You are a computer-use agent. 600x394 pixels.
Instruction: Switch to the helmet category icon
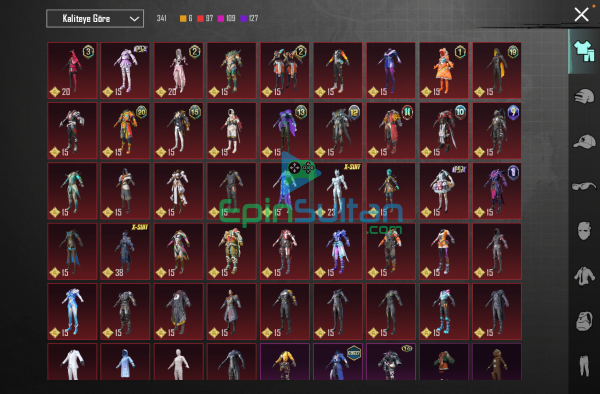pyautogui.click(x=584, y=96)
